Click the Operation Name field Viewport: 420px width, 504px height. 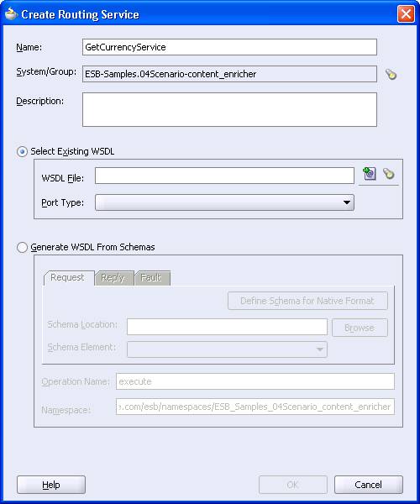[255, 381]
